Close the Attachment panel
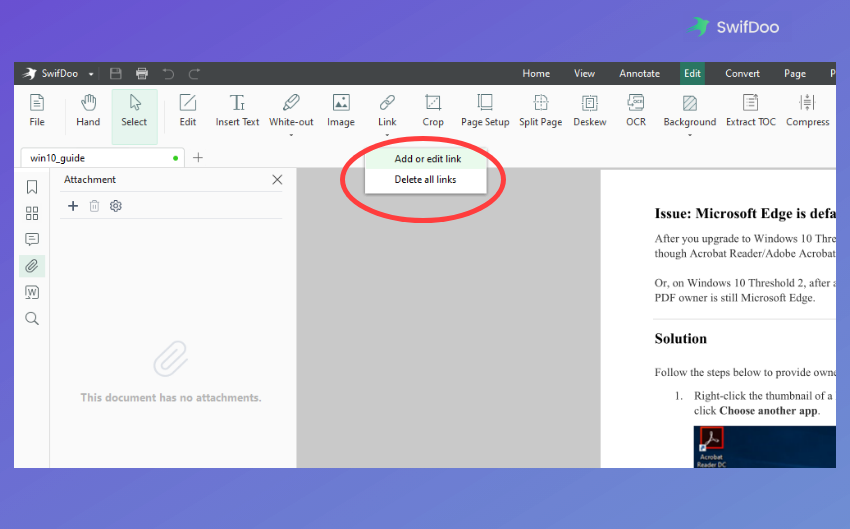Viewport: 850px width, 529px height. (x=277, y=179)
